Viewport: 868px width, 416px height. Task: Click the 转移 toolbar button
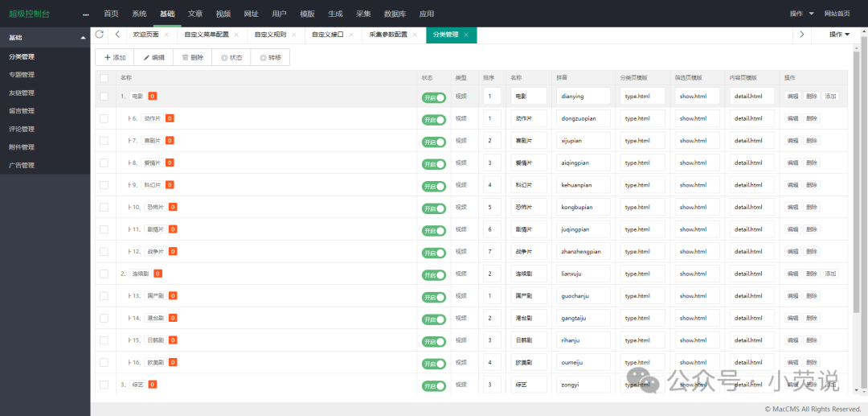pyautogui.click(x=270, y=58)
